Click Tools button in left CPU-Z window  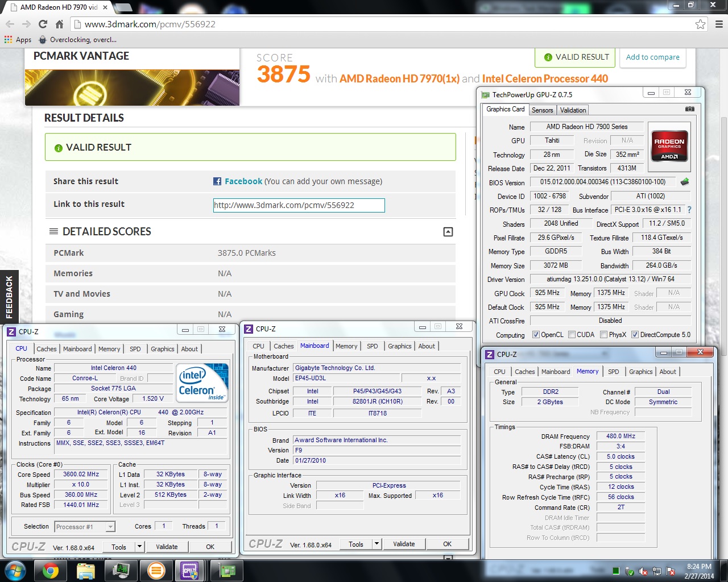point(119,547)
